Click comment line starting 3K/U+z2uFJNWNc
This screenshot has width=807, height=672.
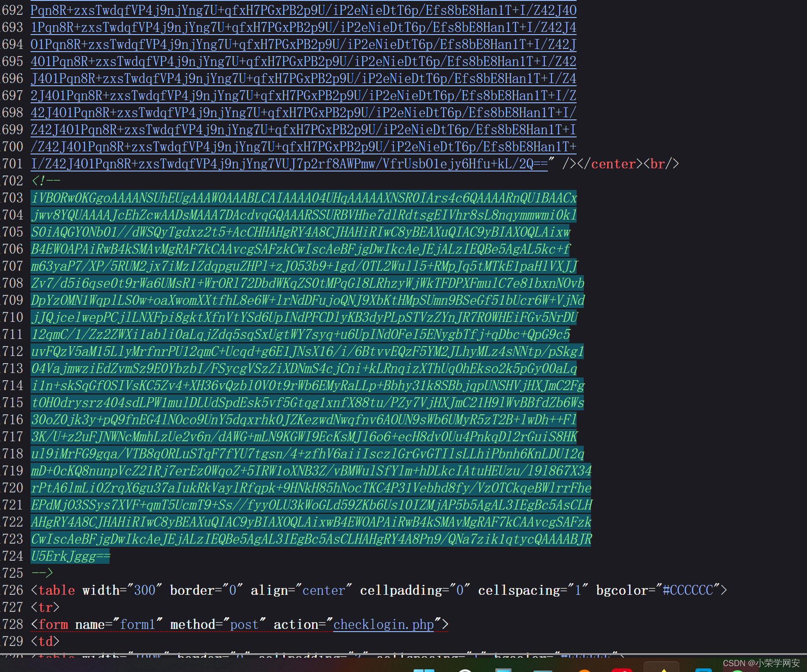click(x=304, y=436)
